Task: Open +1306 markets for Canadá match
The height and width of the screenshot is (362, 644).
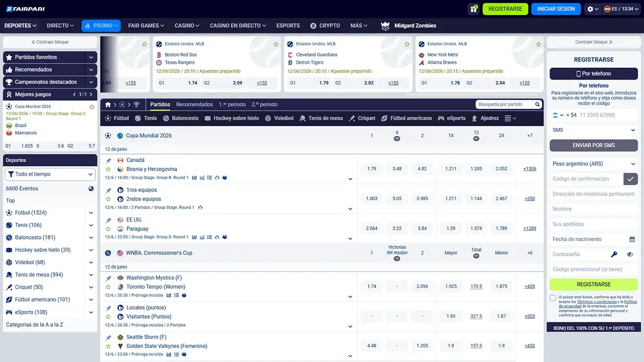Action: click(530, 169)
